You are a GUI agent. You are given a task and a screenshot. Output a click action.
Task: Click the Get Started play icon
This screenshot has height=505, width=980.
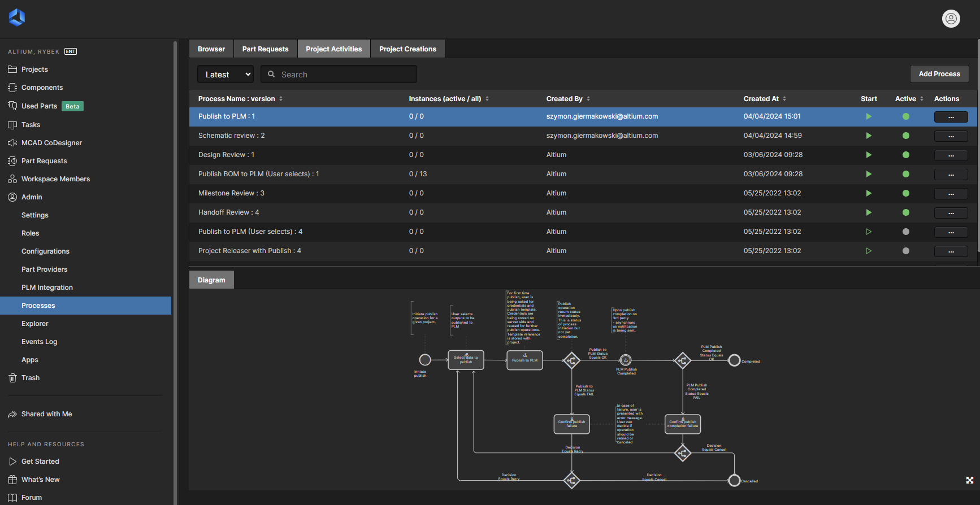(x=12, y=462)
